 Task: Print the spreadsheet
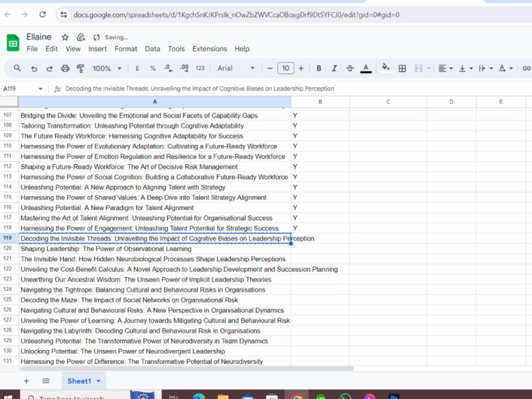[65, 69]
